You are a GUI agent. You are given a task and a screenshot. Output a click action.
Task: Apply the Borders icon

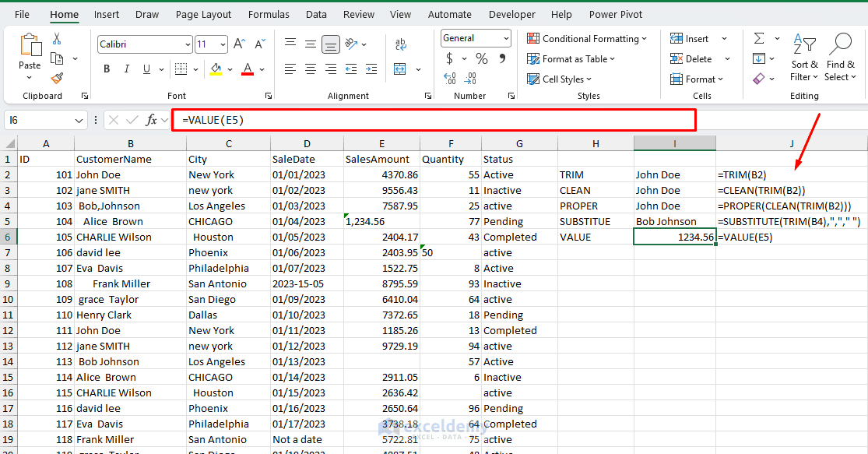(x=181, y=69)
